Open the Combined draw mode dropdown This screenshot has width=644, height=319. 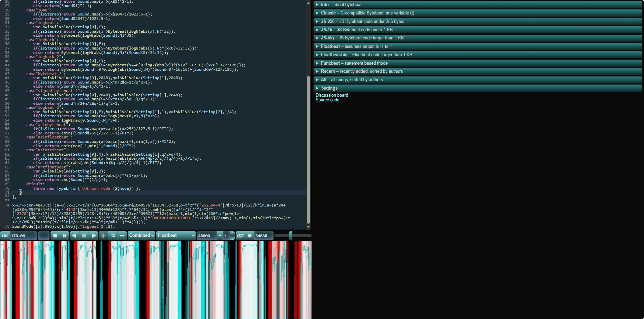pyautogui.click(x=141, y=236)
